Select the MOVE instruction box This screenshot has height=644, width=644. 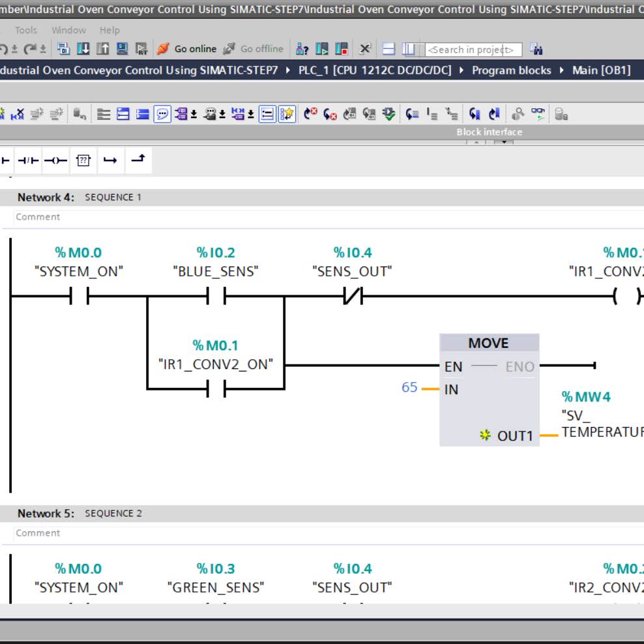pos(489,390)
